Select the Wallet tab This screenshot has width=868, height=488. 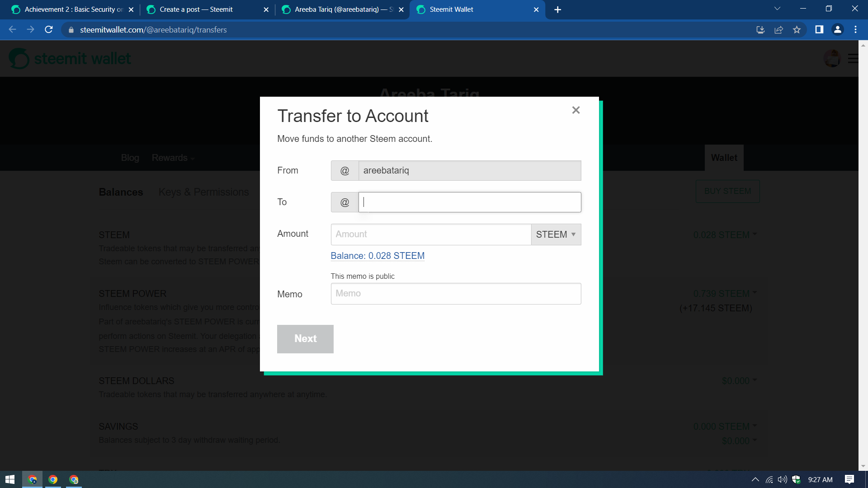(724, 158)
